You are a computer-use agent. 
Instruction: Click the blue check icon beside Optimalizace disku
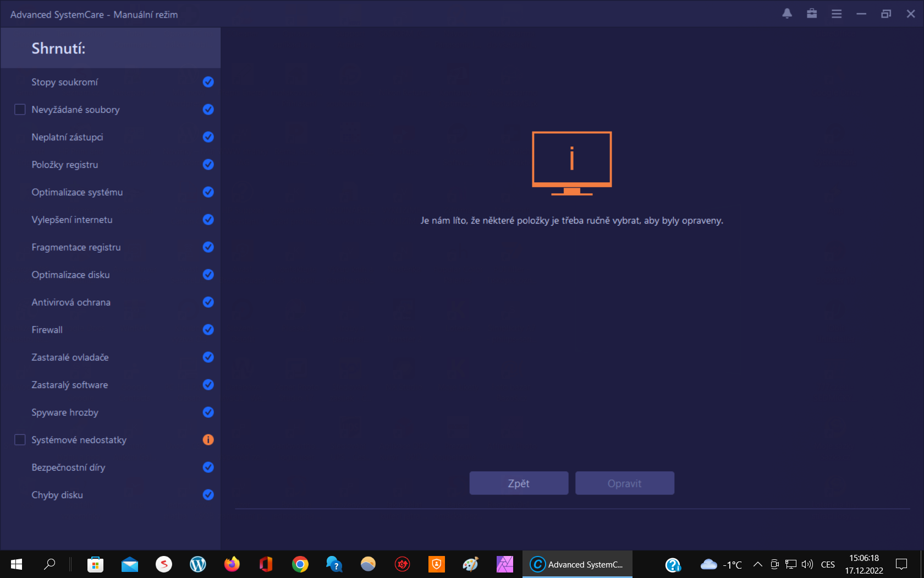pos(208,275)
